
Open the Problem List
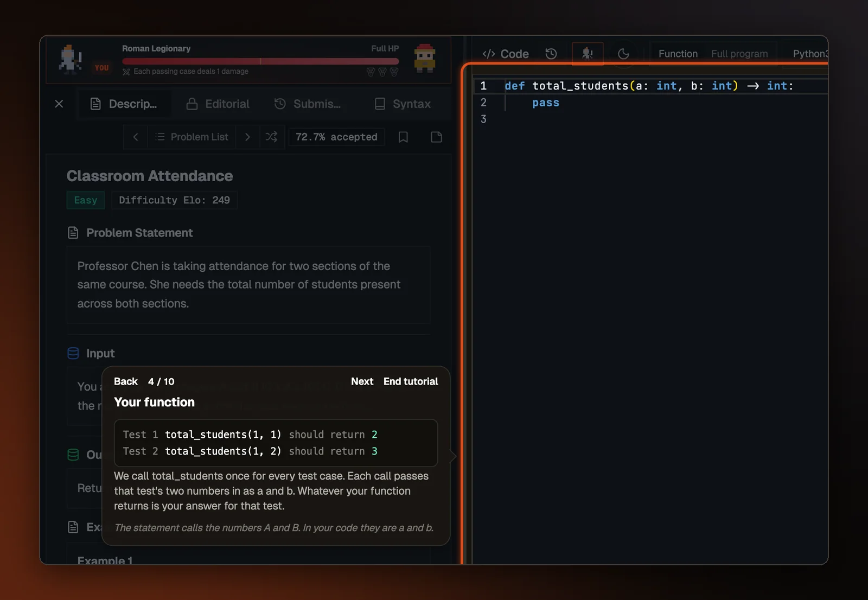192,137
